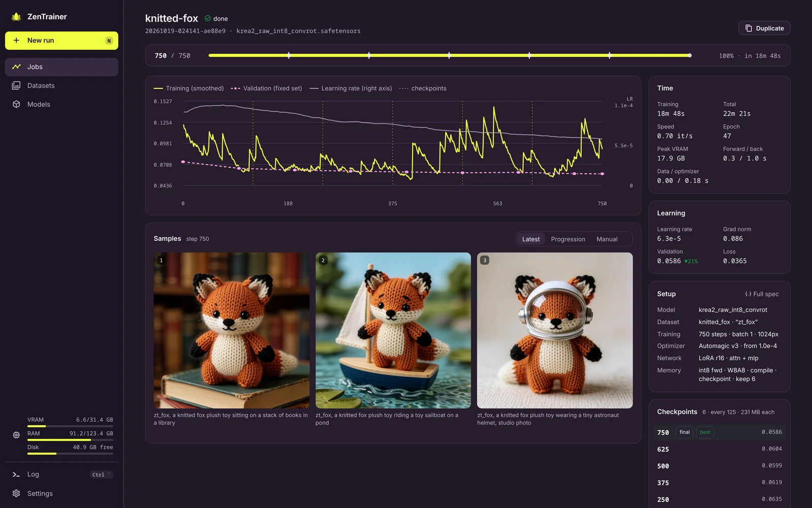This screenshot has width=812, height=508.
Task: Select checkpoint 500 row
Action: 719,466
